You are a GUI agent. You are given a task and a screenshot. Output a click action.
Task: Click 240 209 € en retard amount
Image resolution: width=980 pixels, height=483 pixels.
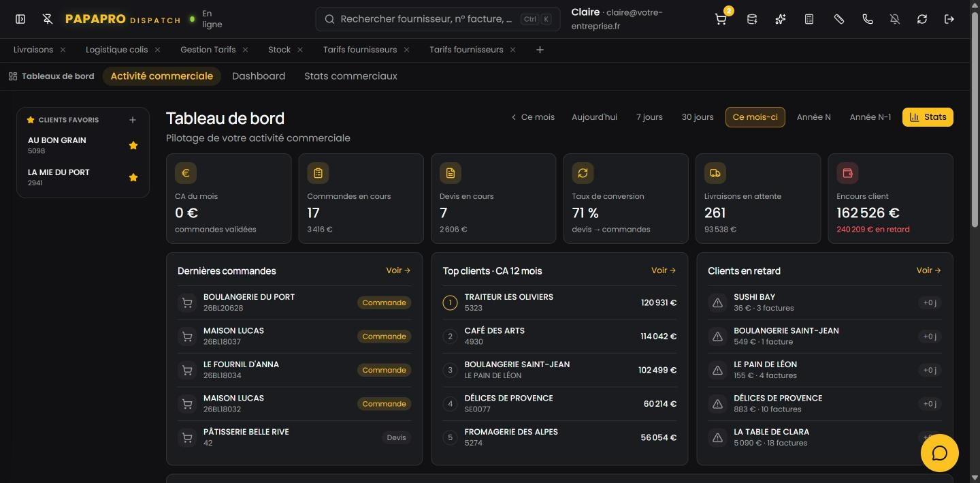(x=872, y=230)
